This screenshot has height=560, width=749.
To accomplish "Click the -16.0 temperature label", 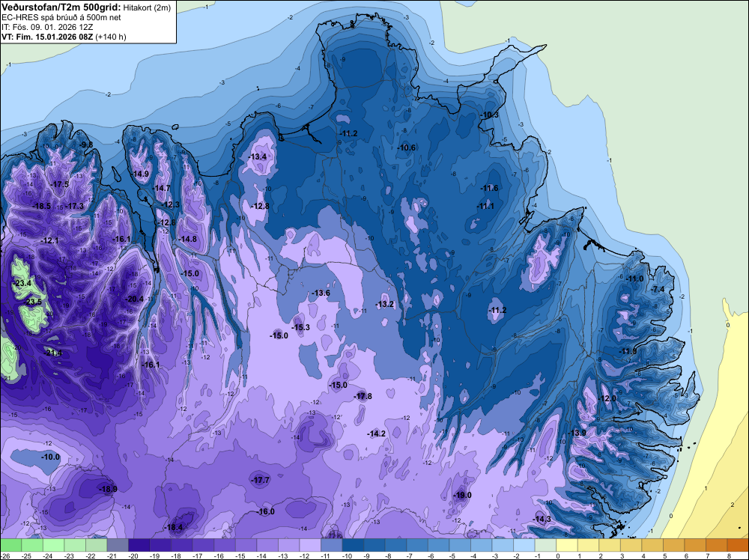I will click(265, 512).
